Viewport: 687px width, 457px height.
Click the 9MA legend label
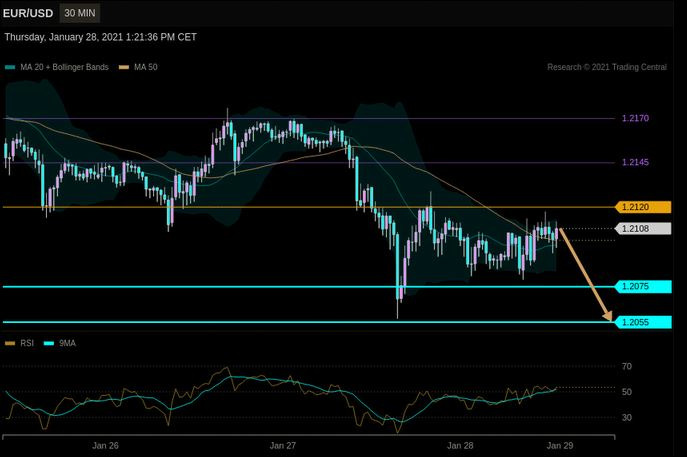pos(67,343)
